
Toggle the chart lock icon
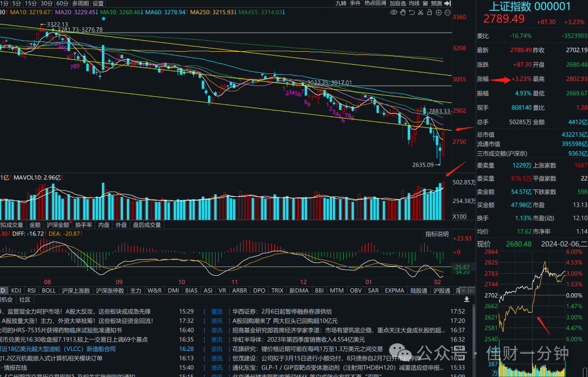pyautogui.click(x=430, y=13)
